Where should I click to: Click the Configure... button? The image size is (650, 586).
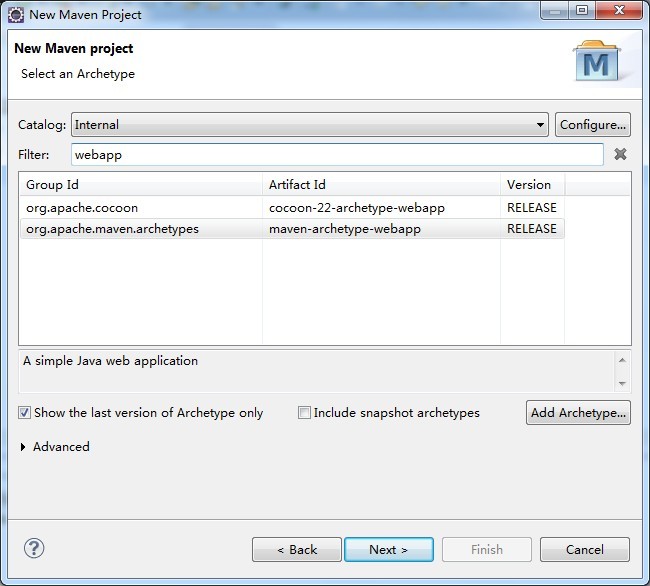click(x=593, y=125)
